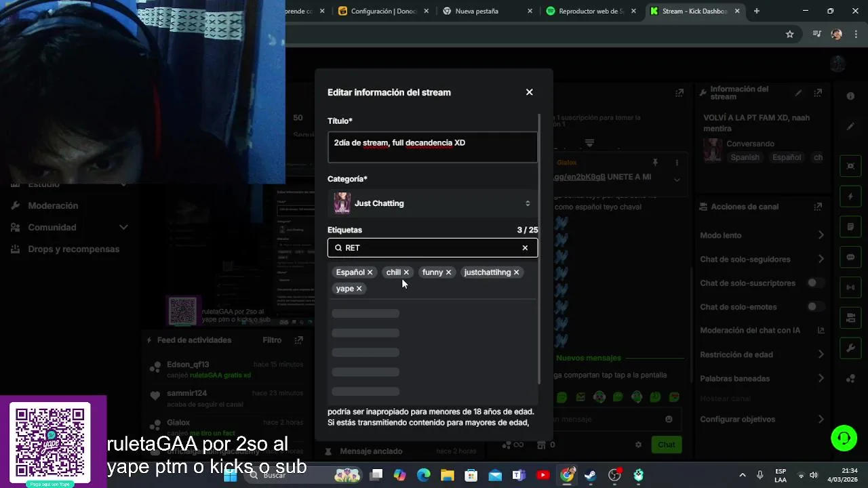This screenshot has height=488, width=868.
Task: Open the Windows Start menu
Action: (x=231, y=475)
